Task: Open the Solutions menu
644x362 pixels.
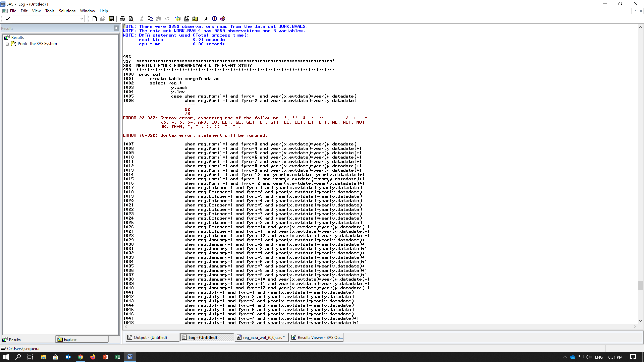Action: (67, 11)
